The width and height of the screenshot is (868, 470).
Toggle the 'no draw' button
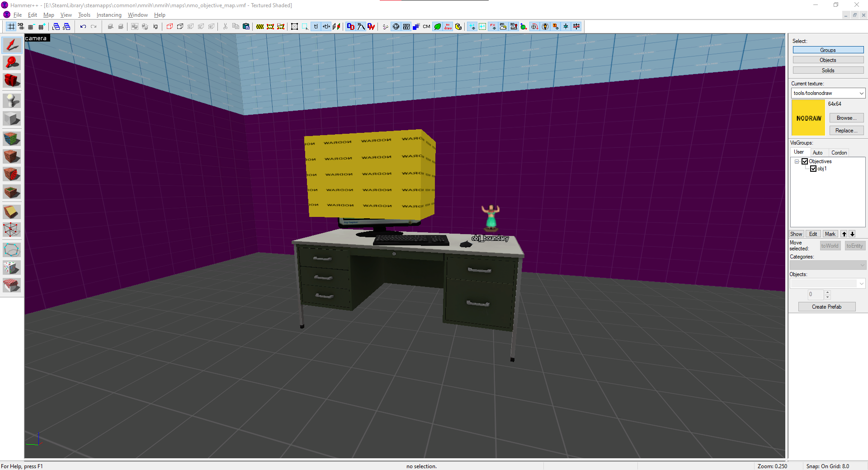pos(448,27)
